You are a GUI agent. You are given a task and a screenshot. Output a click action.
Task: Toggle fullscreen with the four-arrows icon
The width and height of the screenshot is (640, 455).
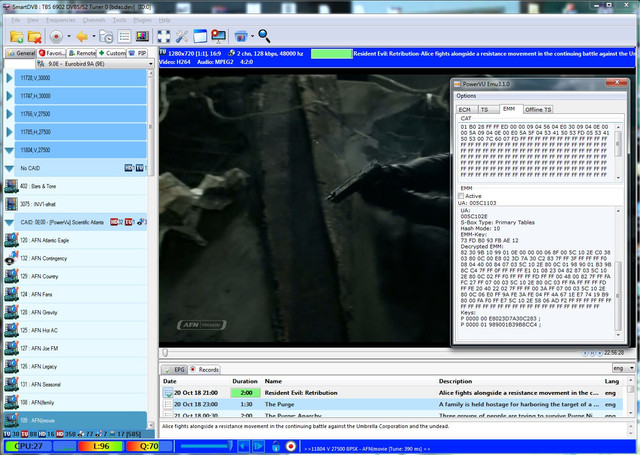[x=164, y=36]
